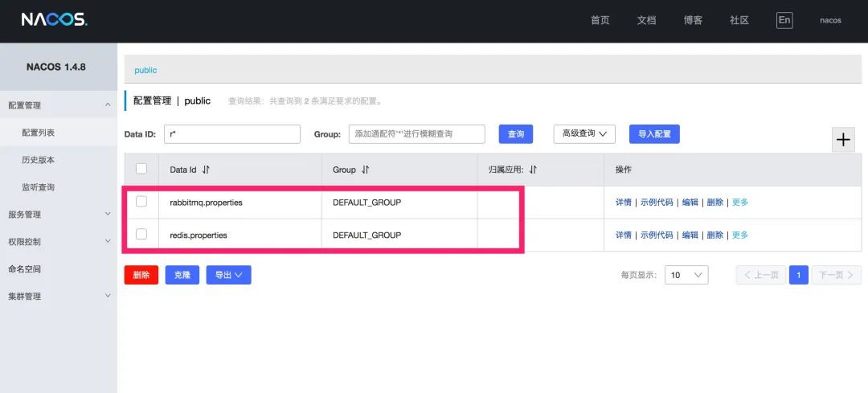Image resolution: width=868 pixels, height=393 pixels.
Task: Click 删除 link for redis.properties
Action: pyautogui.click(x=715, y=235)
